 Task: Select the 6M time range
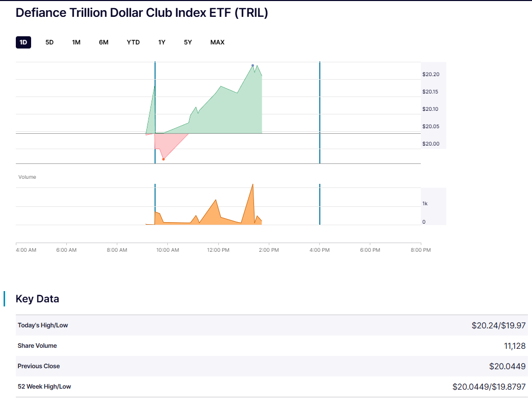(x=104, y=42)
